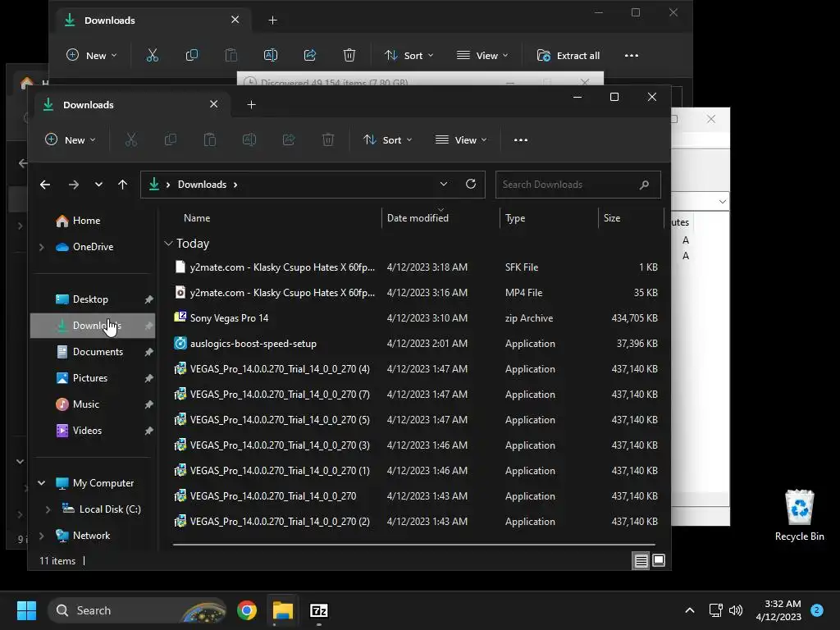
Task: Switch to large thumbnails view icon
Action: coord(659,561)
